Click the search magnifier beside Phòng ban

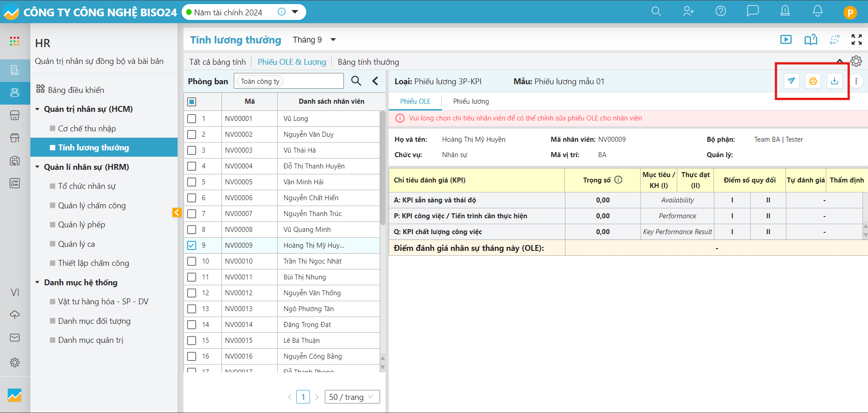(356, 81)
